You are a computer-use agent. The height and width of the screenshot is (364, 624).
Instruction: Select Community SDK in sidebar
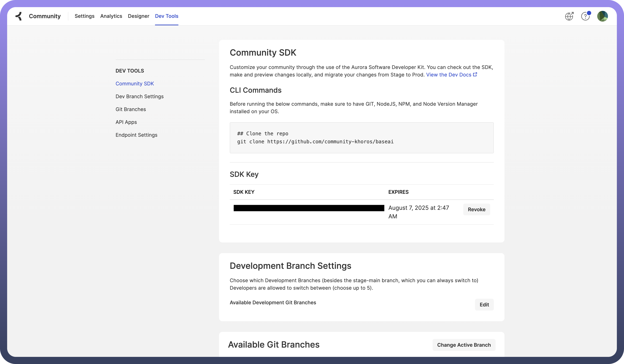(x=135, y=84)
